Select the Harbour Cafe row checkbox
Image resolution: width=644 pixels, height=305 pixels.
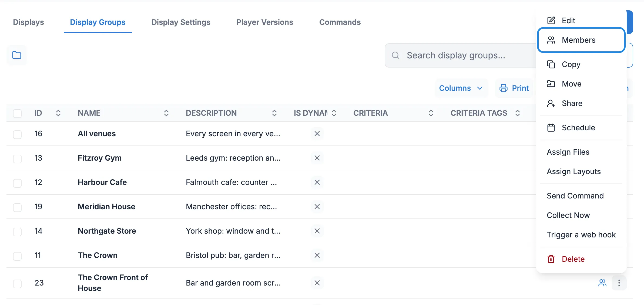coord(17,183)
